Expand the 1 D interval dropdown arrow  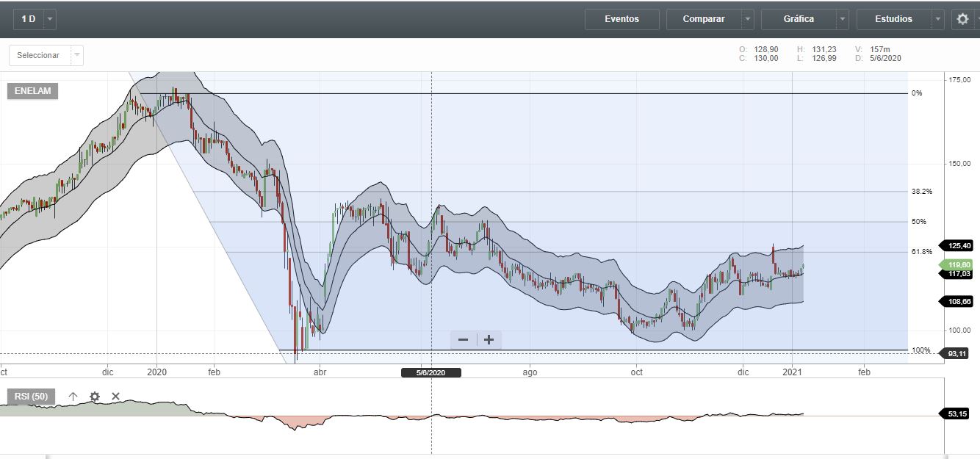coord(49,19)
